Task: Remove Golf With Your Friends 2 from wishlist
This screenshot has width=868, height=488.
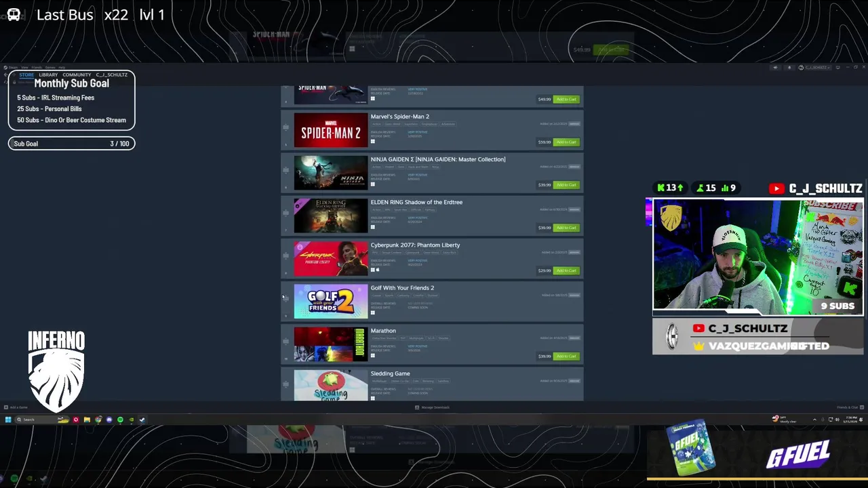Action: click(574, 296)
